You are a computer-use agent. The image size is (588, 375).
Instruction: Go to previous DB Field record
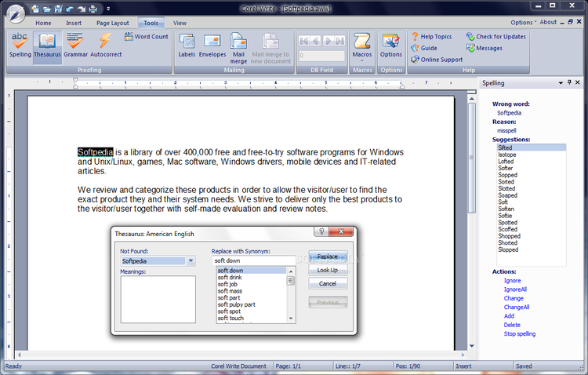[x=316, y=41]
